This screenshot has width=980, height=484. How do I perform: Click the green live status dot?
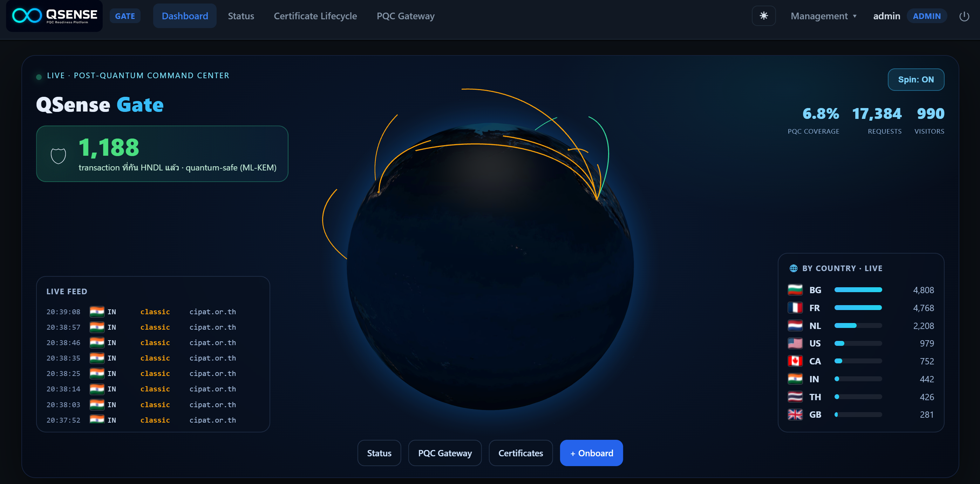tap(39, 77)
